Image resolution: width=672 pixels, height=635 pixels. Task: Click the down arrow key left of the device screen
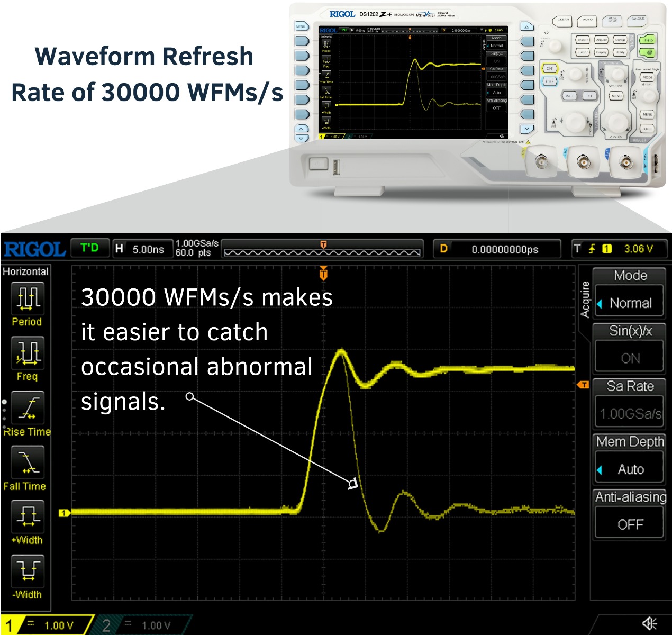tap(301, 139)
